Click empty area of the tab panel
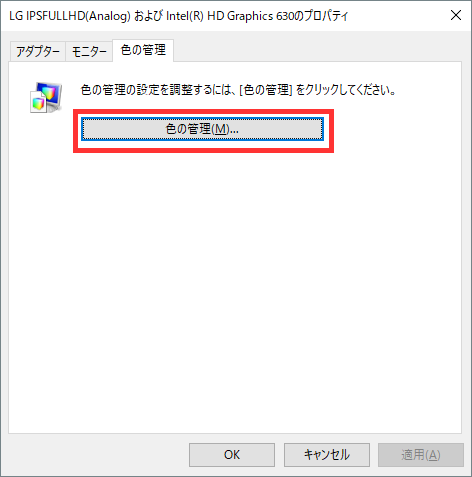This screenshot has height=477, width=472. [x=235, y=287]
